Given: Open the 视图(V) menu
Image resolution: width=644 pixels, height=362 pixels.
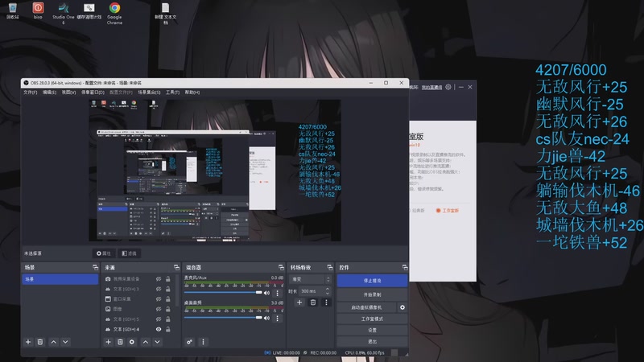Looking at the screenshot, I should pos(68,93).
